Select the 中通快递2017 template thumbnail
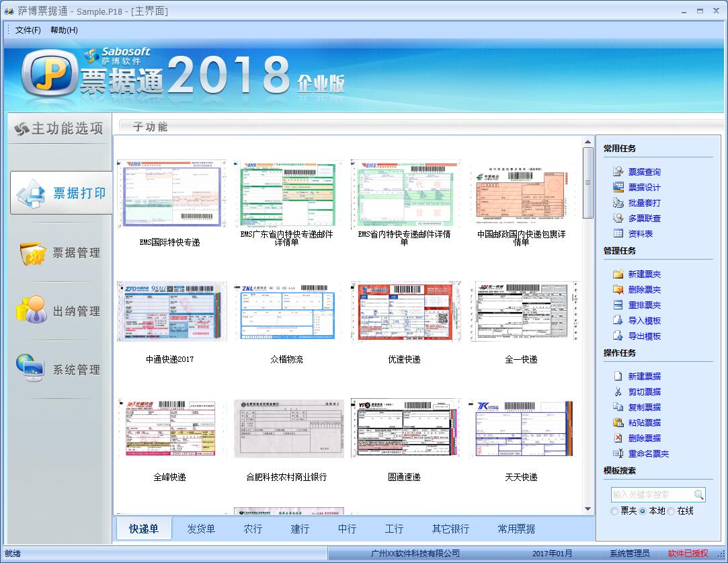This screenshot has height=563, width=728. [171, 311]
